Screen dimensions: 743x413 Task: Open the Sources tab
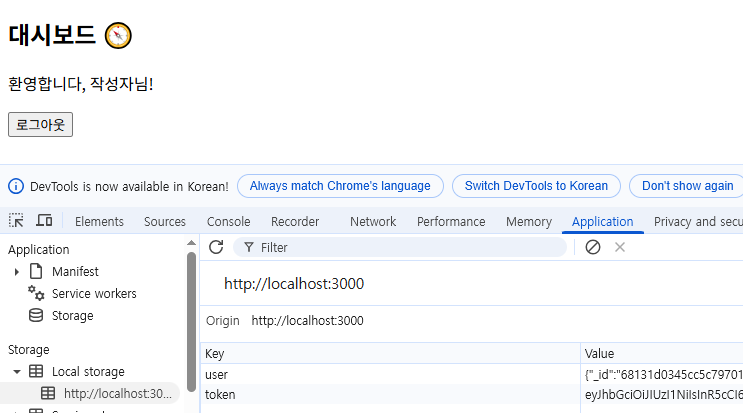pos(165,222)
